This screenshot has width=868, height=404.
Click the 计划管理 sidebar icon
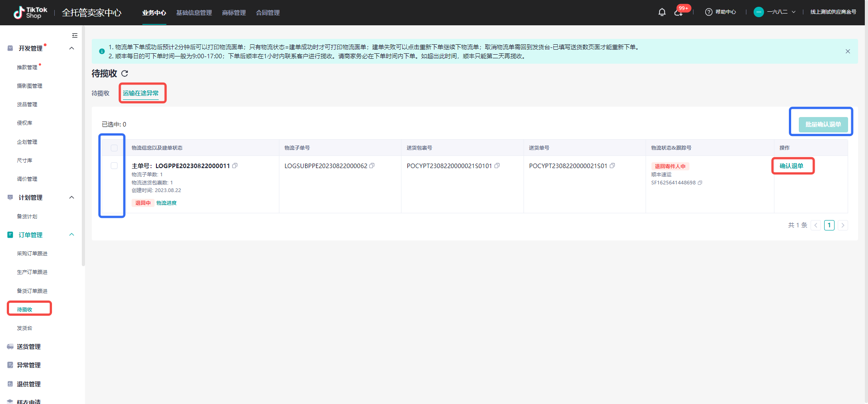(10, 197)
